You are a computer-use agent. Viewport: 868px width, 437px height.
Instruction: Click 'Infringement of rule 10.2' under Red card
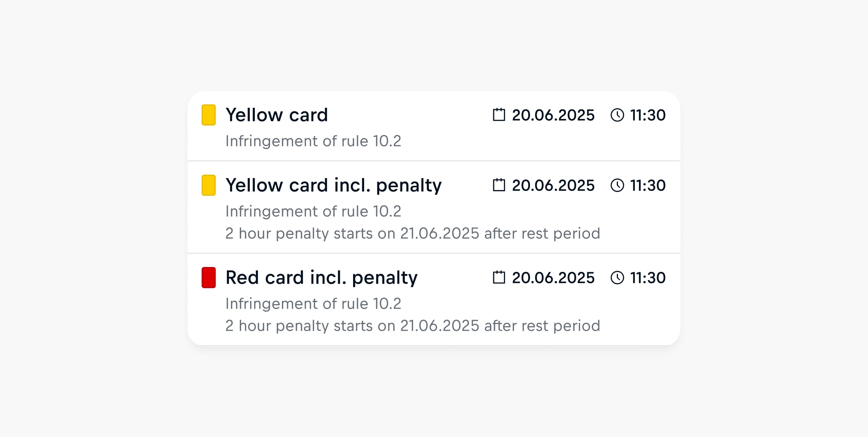[x=313, y=304]
